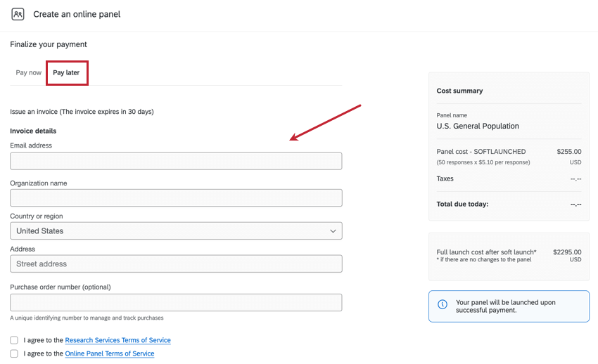The height and width of the screenshot is (364, 598).
Task: Click the Total due today row
Action: click(x=462, y=204)
